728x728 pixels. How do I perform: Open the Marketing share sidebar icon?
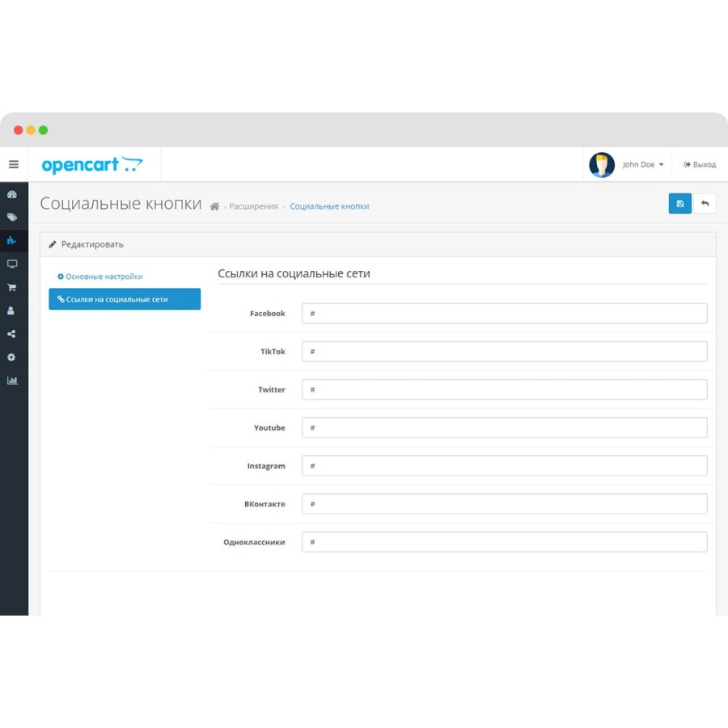(11, 334)
